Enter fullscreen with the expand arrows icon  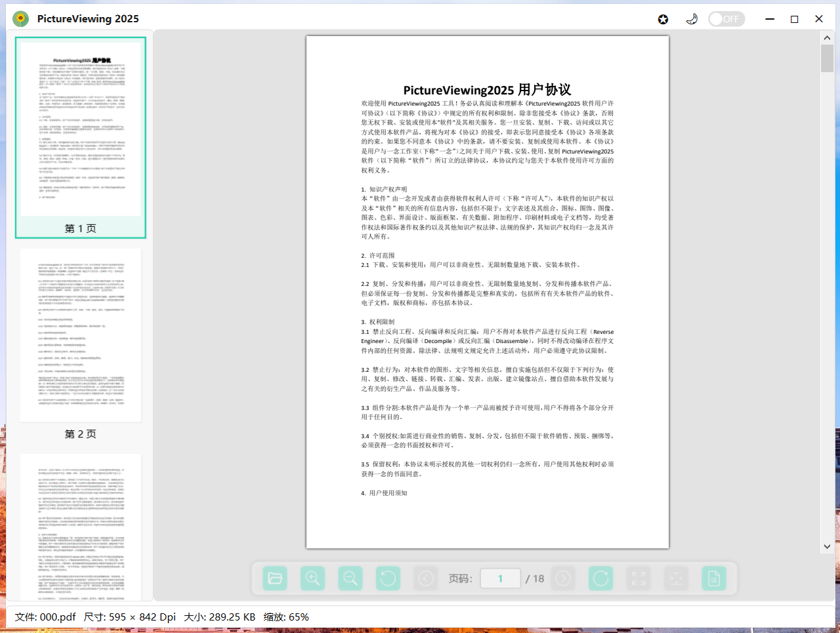point(639,578)
